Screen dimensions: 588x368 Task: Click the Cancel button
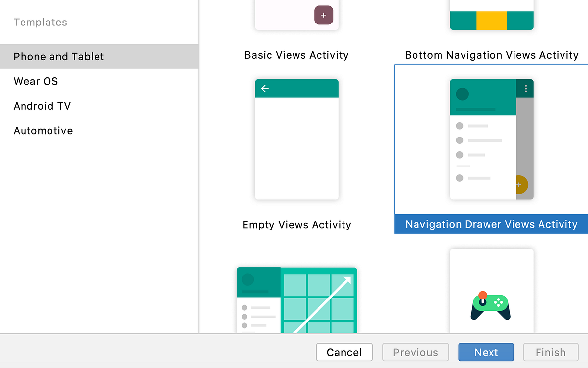pos(344,352)
